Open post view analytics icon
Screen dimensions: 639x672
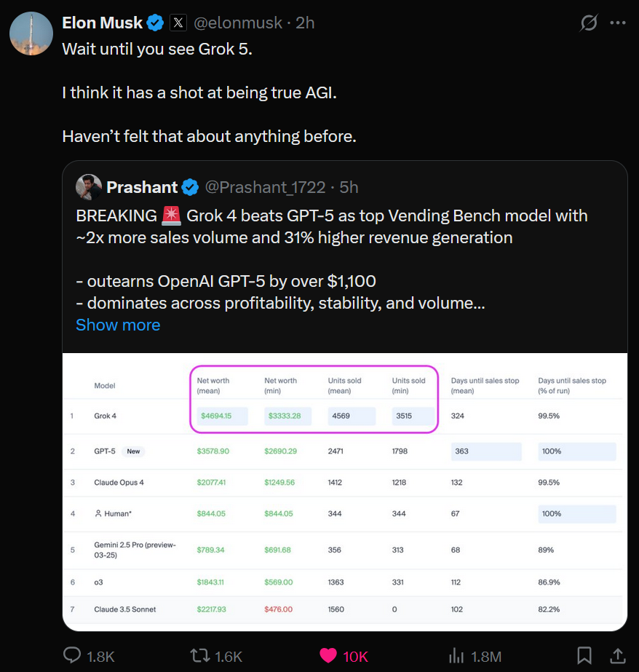[456, 656]
